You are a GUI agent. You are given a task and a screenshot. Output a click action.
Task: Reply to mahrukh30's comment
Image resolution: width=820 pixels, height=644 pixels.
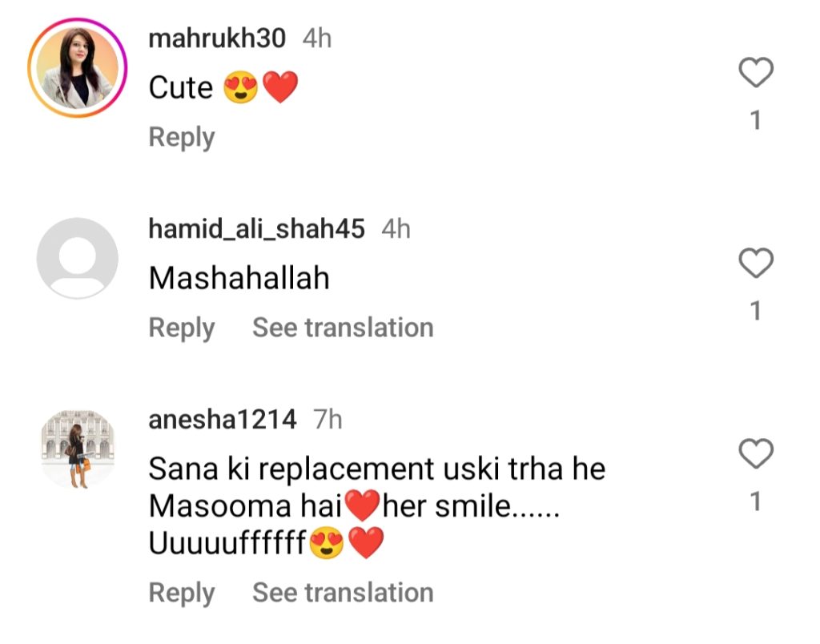182,137
